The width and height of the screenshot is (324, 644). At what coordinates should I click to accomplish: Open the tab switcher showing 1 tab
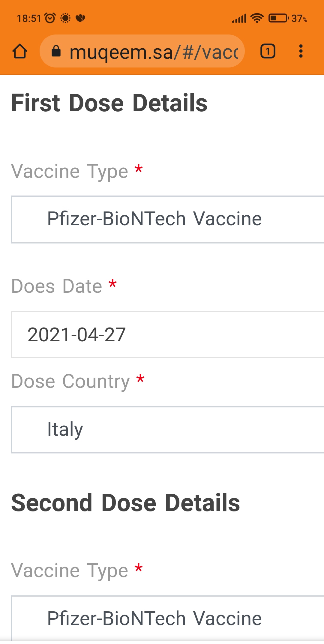click(268, 51)
